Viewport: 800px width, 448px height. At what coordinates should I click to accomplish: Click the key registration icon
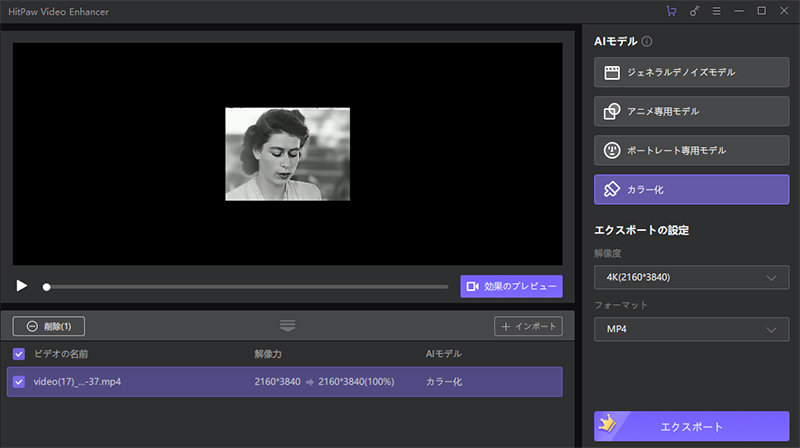tap(694, 11)
